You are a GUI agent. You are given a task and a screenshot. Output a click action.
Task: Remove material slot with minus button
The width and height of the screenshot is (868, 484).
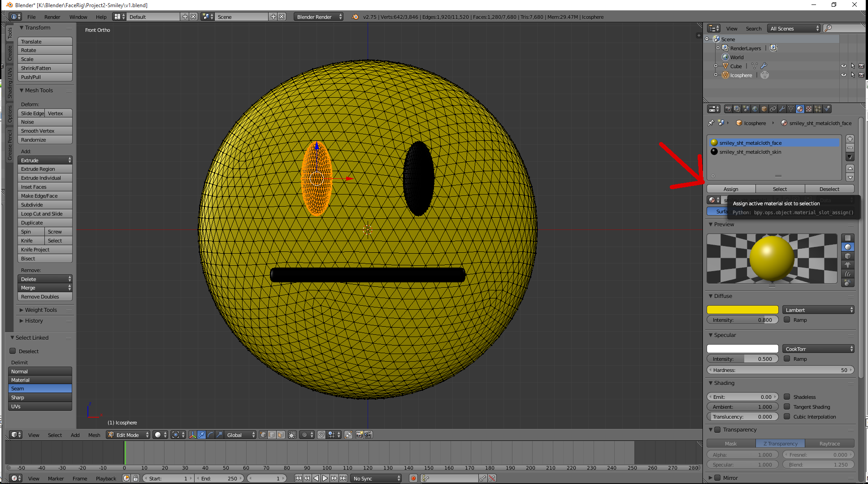(850, 148)
